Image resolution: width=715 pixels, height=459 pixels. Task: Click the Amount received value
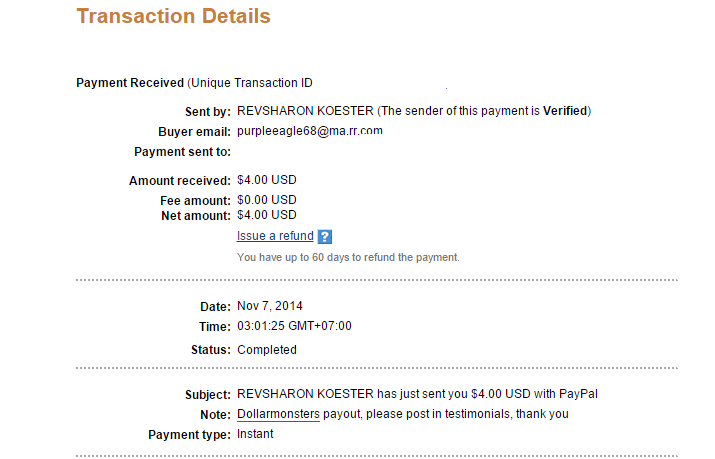coord(266,180)
